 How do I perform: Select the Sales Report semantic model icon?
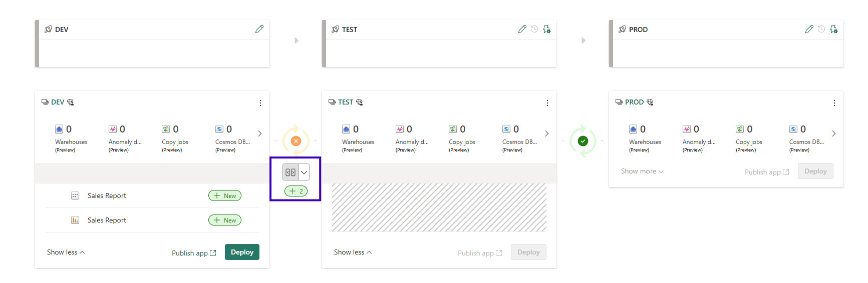(x=75, y=195)
